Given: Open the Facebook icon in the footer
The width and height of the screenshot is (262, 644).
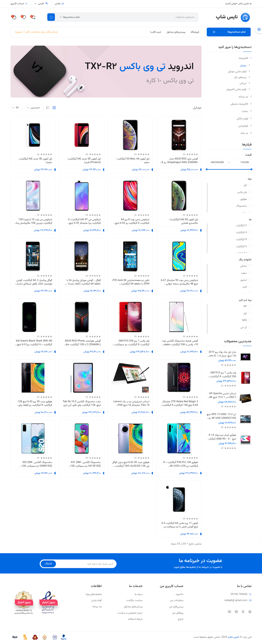Looking at the screenshot, I should coord(250,612).
